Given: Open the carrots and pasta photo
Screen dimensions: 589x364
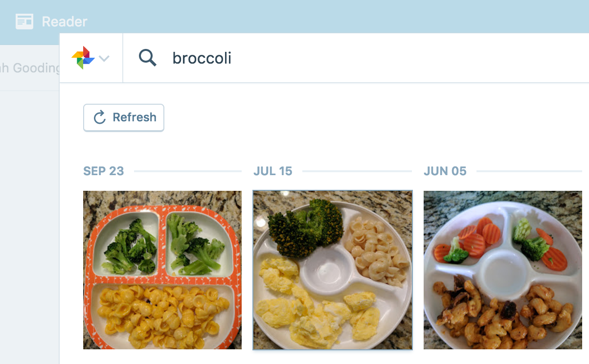Looking at the screenshot, I should [x=503, y=270].
